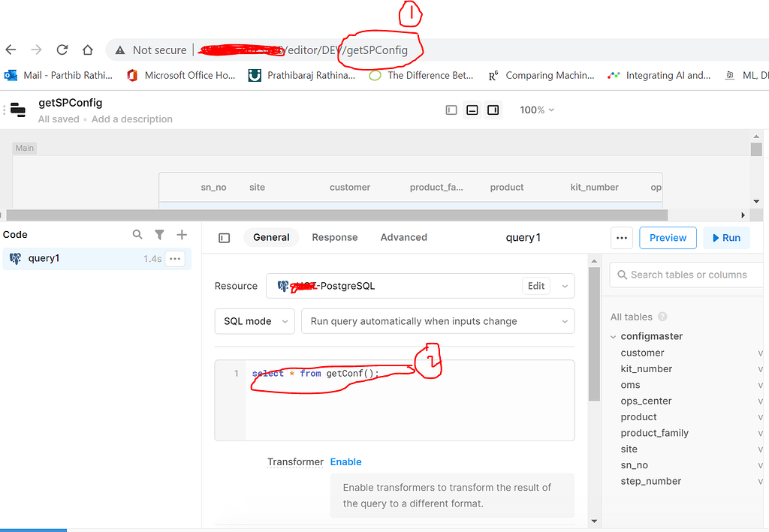Image resolution: width=769 pixels, height=532 pixels.
Task: Switch to the Advanced tab
Action: 403,237
